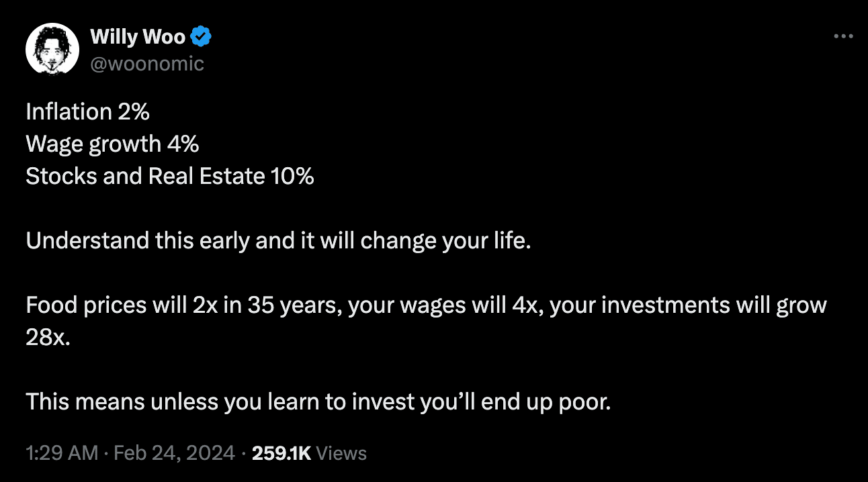The height and width of the screenshot is (482, 868).
Task: Click the blue verified badge icon
Action: (x=202, y=36)
